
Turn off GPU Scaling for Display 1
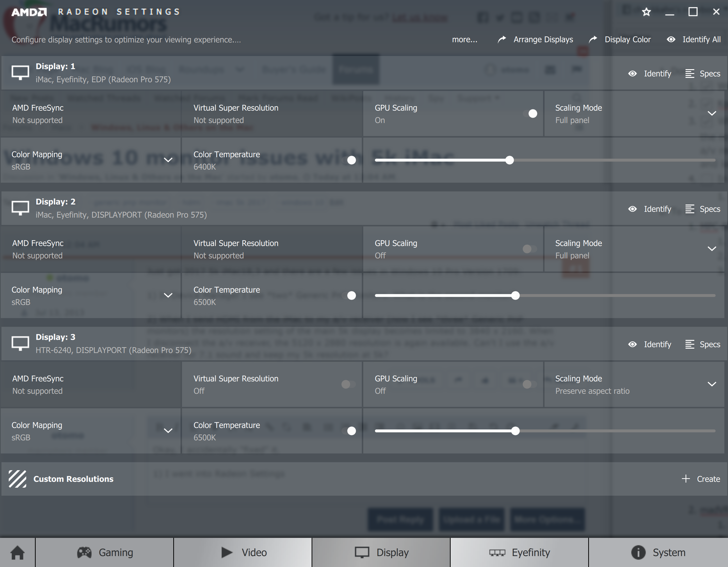tap(530, 114)
